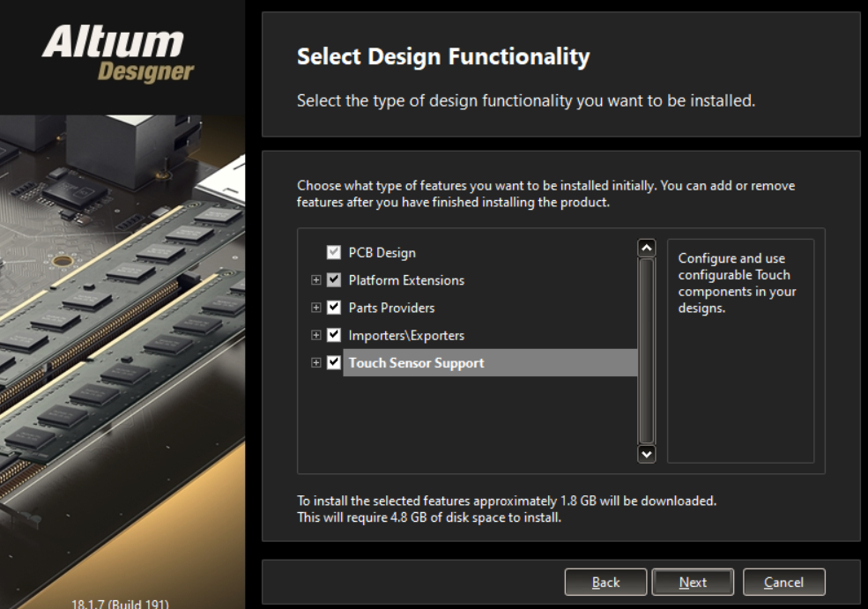Viewport: 868px width, 609px height.
Task: Select the Platform Extensions row label
Action: point(406,280)
